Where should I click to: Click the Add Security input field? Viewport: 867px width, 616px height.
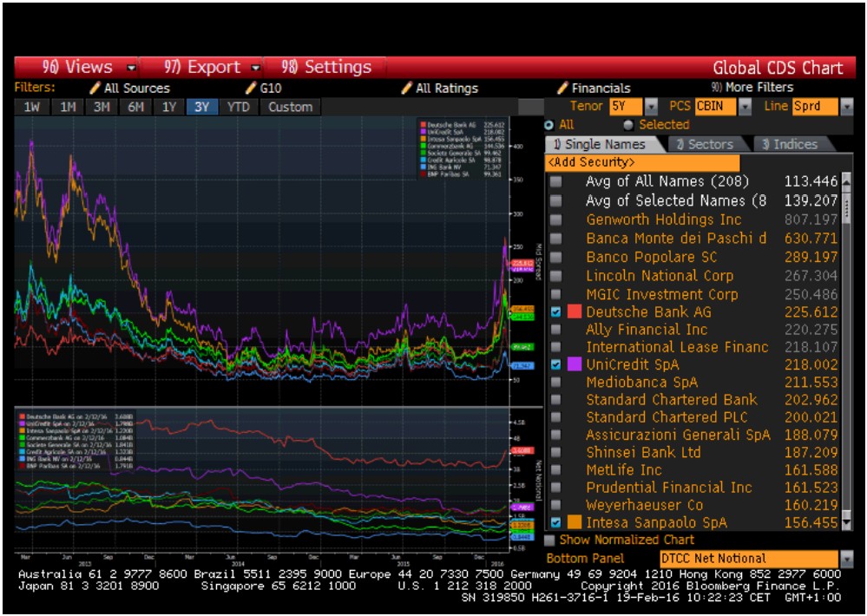(x=642, y=162)
